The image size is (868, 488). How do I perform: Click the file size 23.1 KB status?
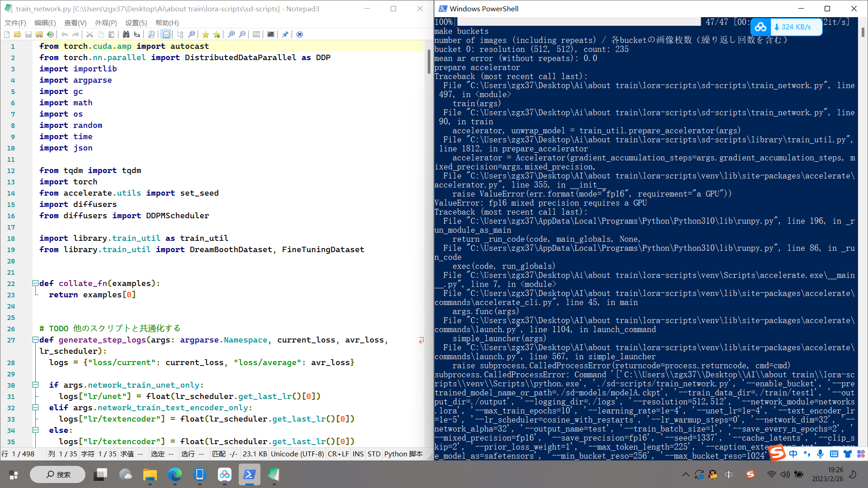[x=255, y=454]
